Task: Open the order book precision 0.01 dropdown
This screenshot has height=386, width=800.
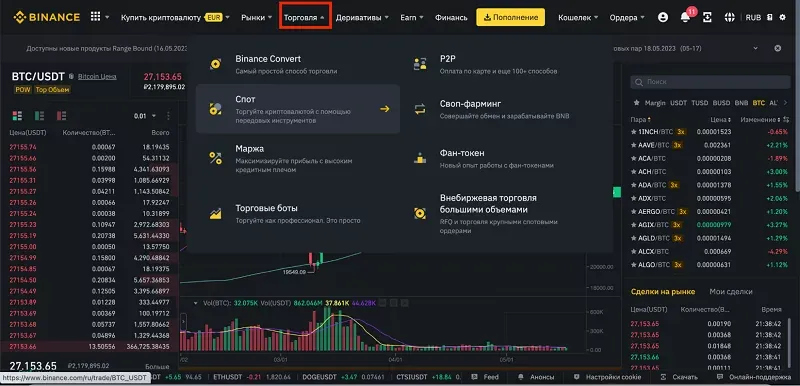Action: (x=145, y=116)
